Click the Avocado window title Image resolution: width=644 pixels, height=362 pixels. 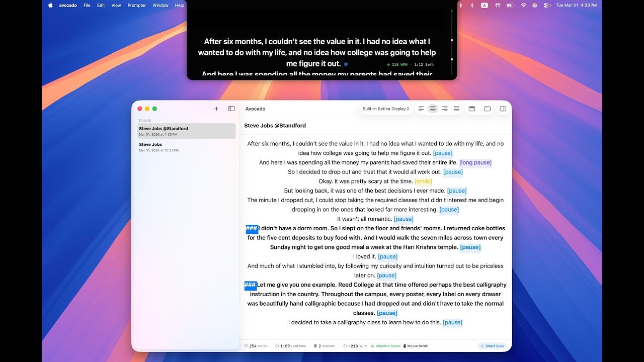click(255, 109)
